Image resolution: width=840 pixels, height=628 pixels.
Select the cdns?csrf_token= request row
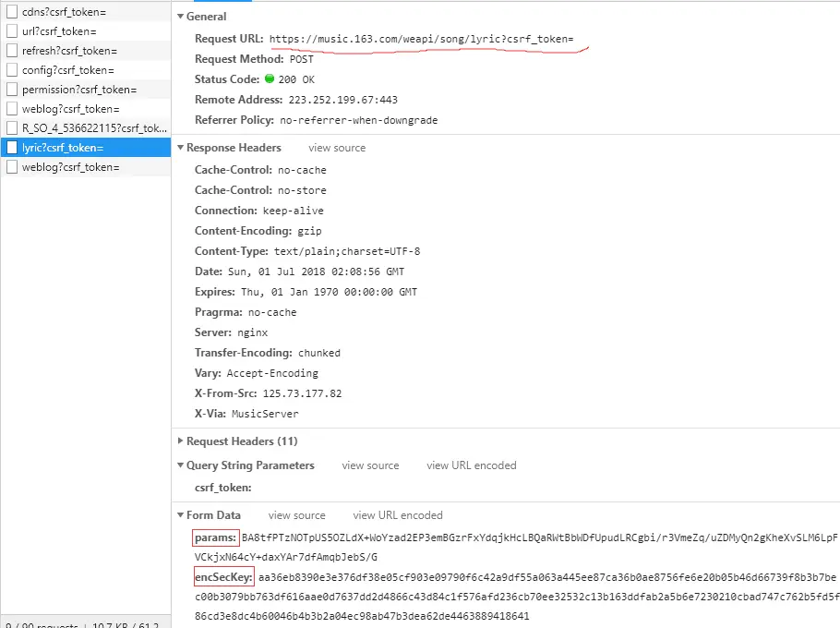[86, 12]
